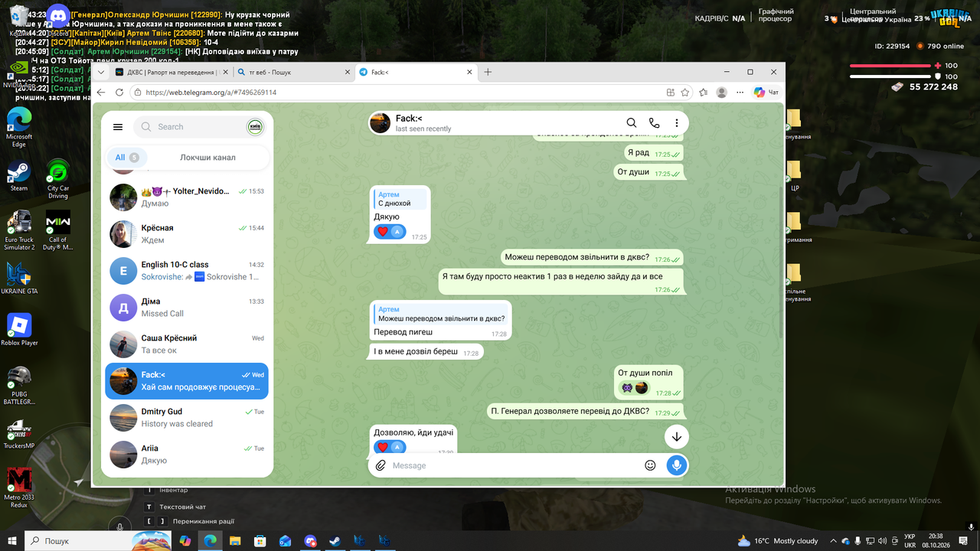Launch File Explorer from the taskbar
980x551 pixels.
234,541
